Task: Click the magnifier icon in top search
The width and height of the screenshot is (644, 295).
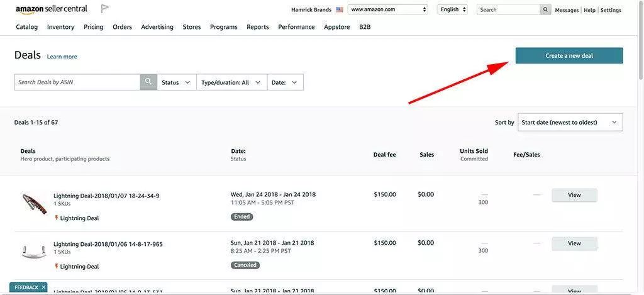Action: (x=545, y=9)
